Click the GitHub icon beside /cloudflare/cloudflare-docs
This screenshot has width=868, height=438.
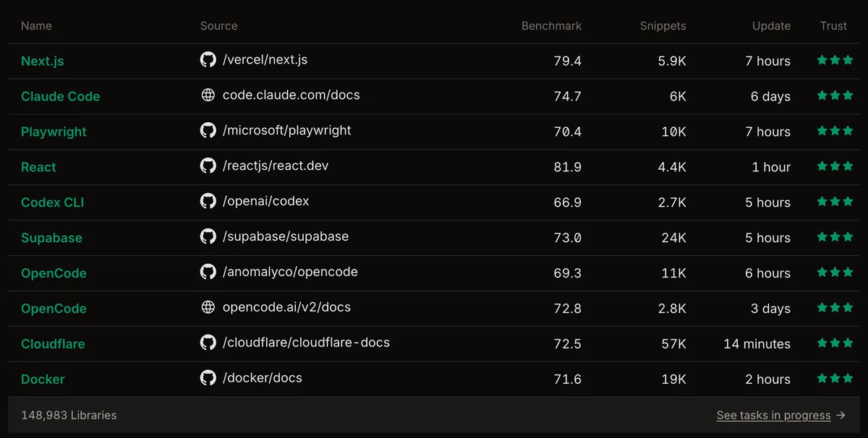click(x=208, y=343)
